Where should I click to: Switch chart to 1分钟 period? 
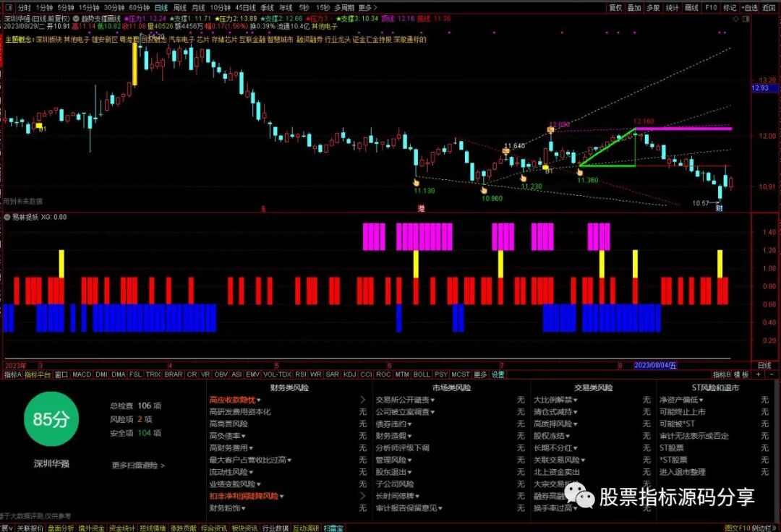point(45,7)
